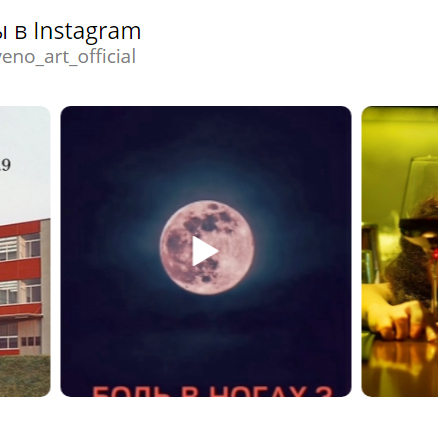This screenshot has height=425, width=438.
Task: Click the full moon in the video preview
Action: coord(207,247)
